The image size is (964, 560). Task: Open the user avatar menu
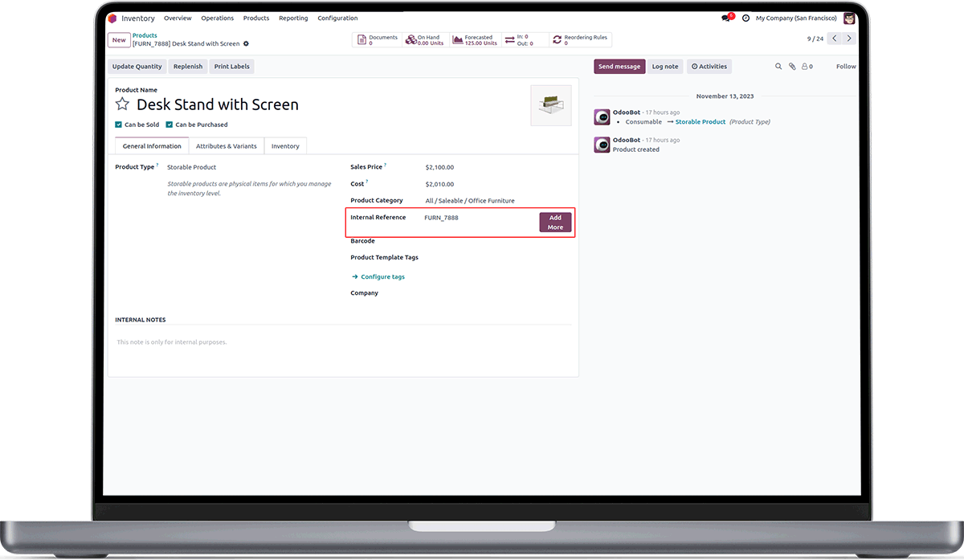tap(849, 18)
